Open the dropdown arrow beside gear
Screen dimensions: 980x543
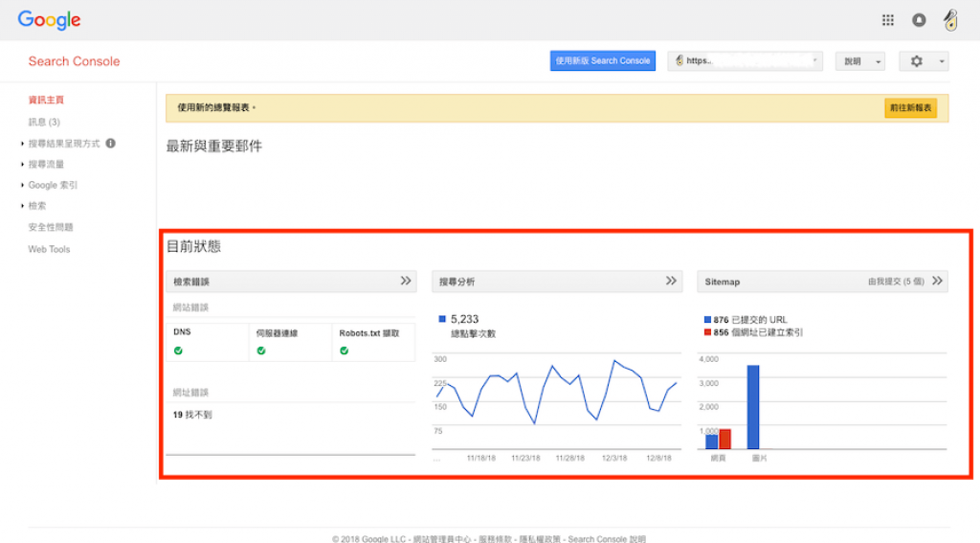pos(942,61)
